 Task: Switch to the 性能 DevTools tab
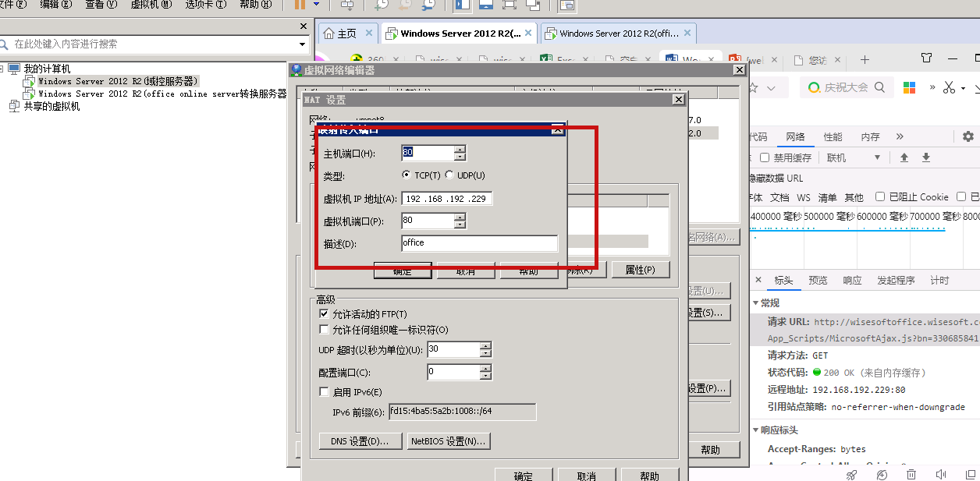click(833, 136)
